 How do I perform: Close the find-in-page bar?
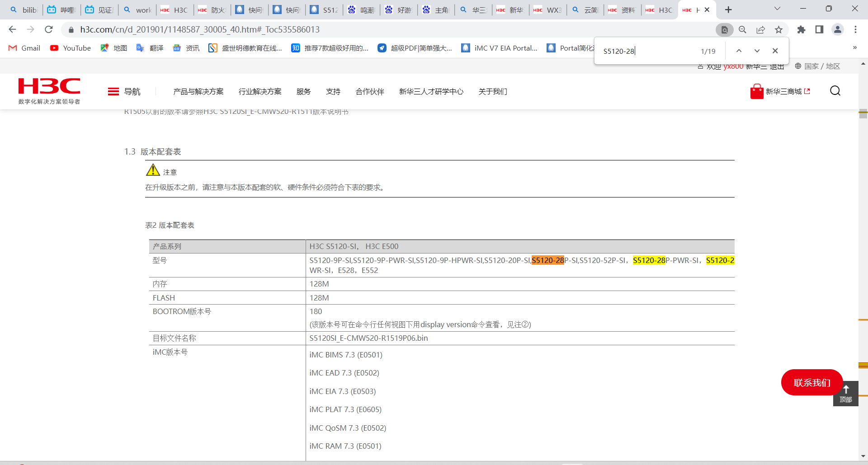click(775, 51)
